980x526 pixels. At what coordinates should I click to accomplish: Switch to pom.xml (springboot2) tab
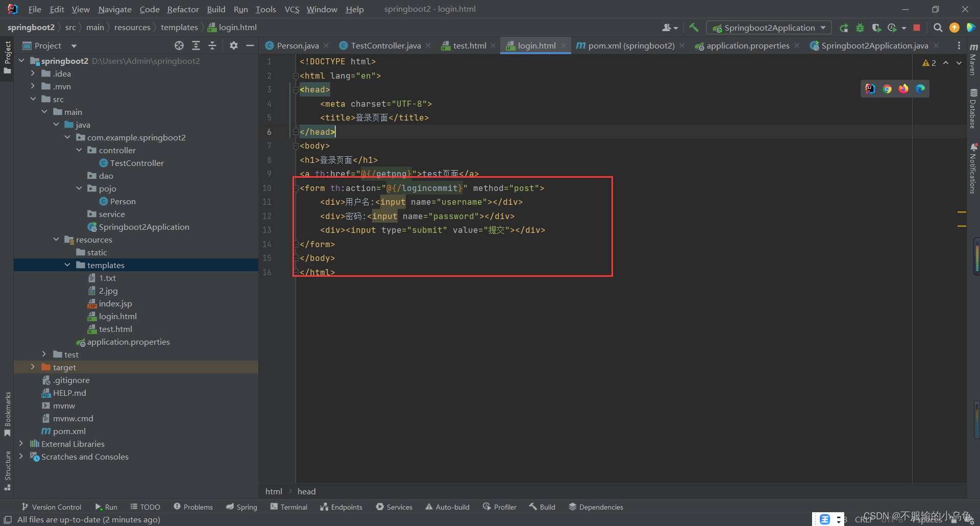pos(631,45)
